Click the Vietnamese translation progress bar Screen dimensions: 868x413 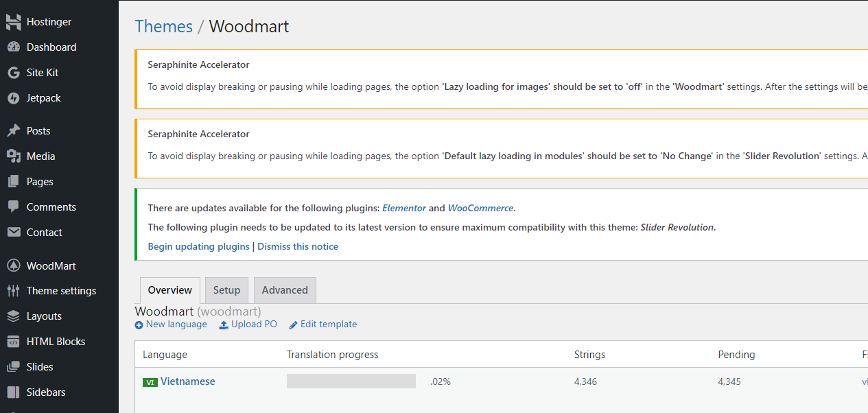351,381
